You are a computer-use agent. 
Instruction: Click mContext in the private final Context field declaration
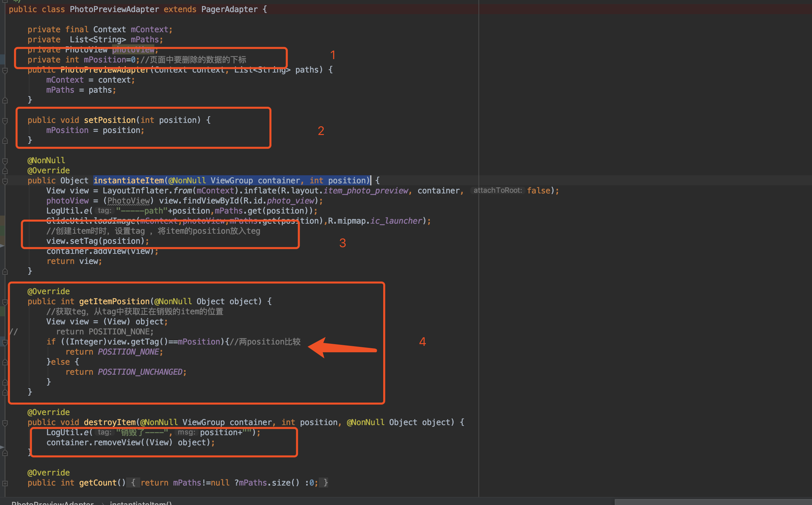(149, 29)
